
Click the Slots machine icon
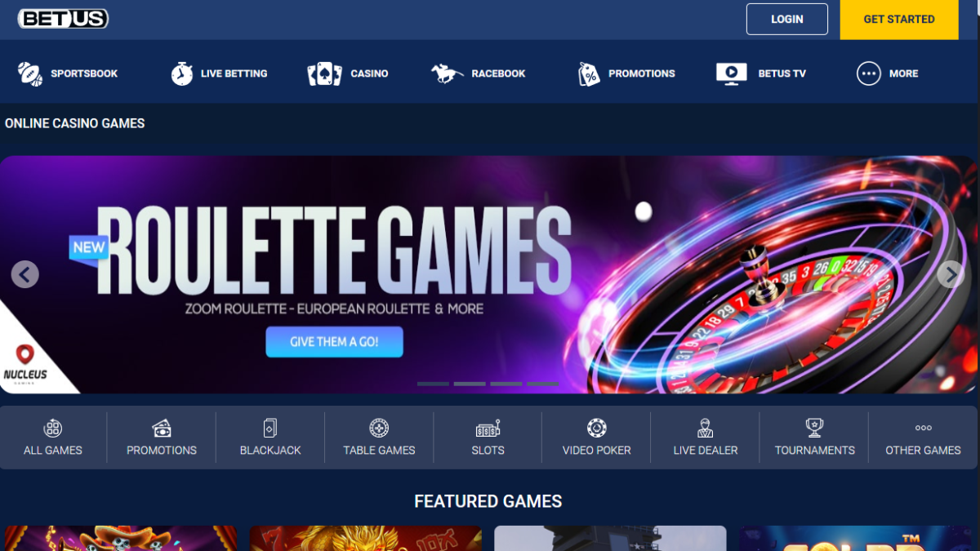pyautogui.click(x=488, y=429)
